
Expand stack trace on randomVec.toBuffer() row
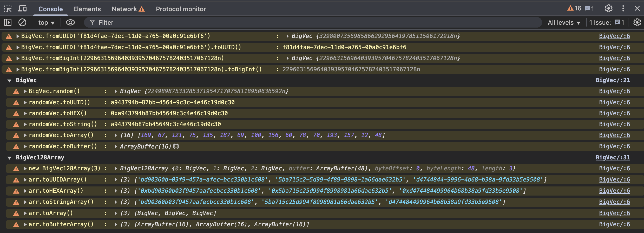tap(25, 146)
